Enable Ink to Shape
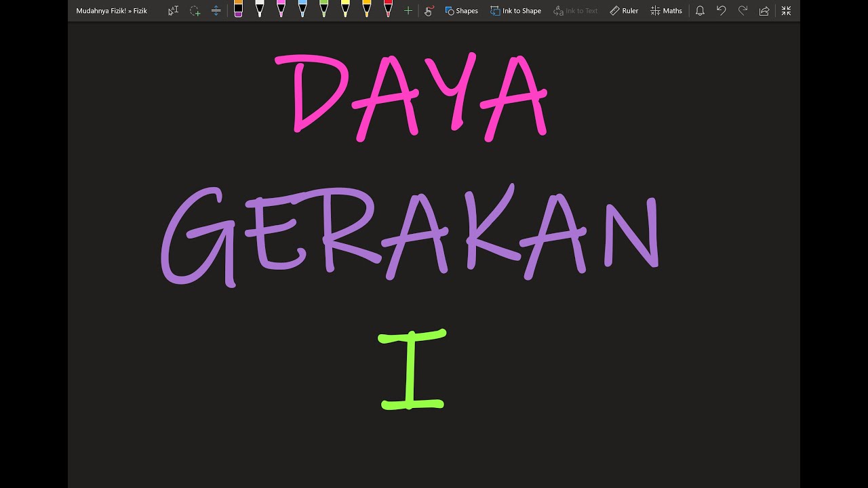The height and width of the screenshot is (488, 868). pos(515,11)
